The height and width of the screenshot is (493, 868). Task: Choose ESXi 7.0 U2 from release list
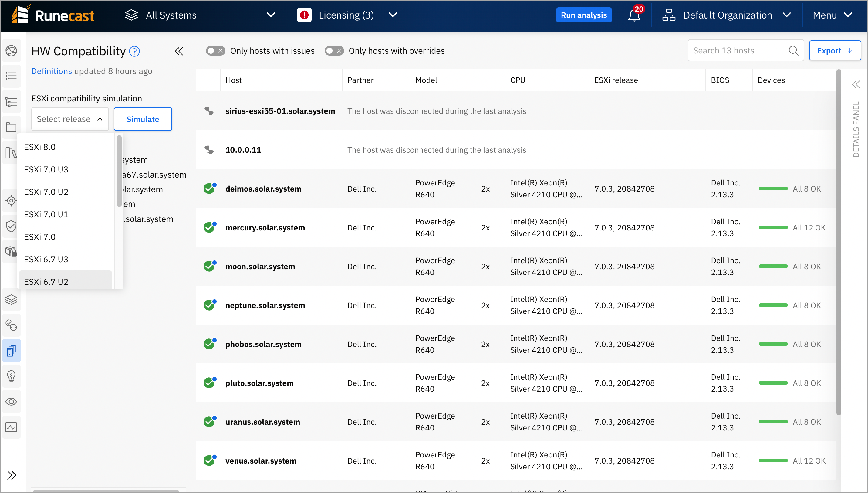click(66, 192)
